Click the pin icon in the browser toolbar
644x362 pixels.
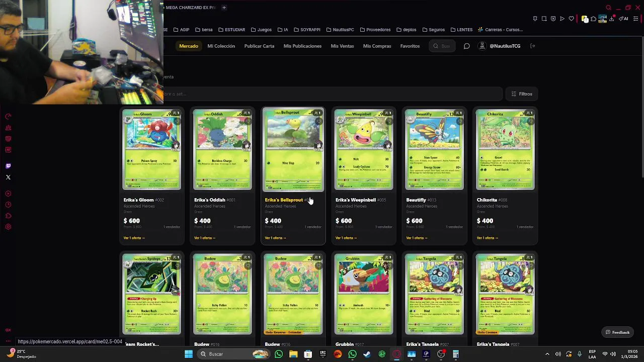pyautogui.click(x=535, y=19)
